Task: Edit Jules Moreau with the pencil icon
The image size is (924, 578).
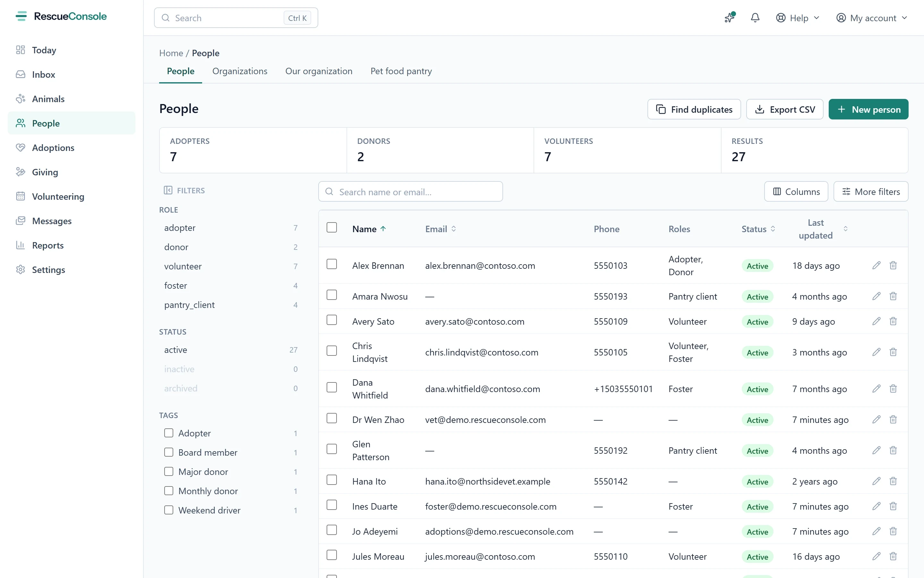Action: [x=876, y=556]
